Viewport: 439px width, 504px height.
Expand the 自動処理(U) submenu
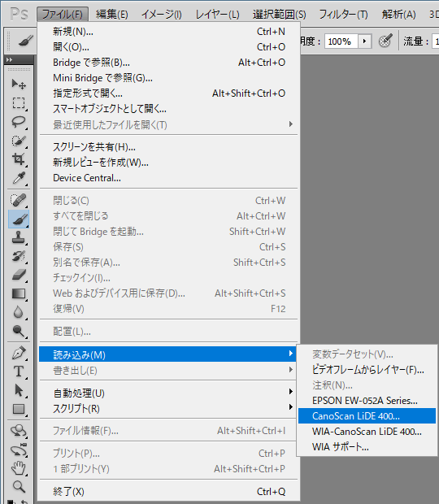[167, 393]
